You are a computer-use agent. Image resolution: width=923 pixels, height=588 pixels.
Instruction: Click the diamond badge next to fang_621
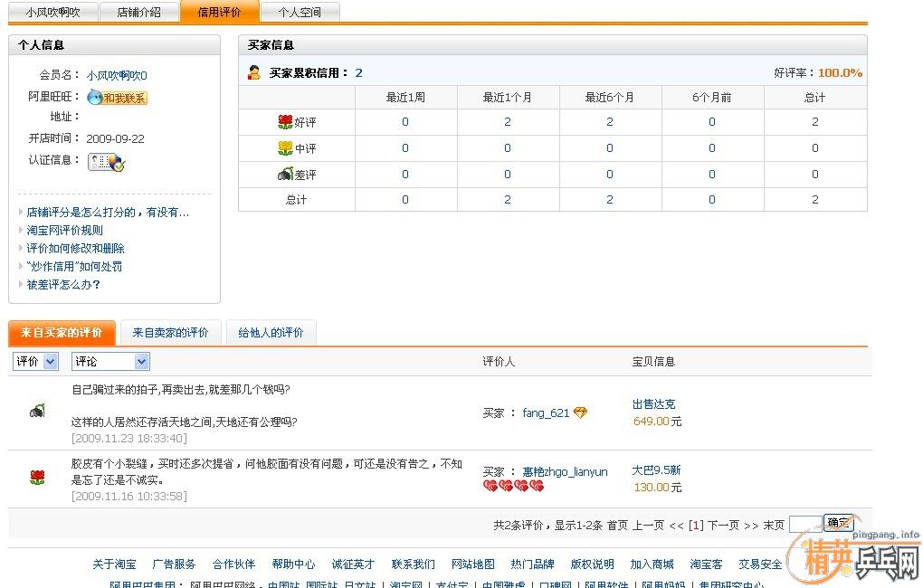(x=580, y=413)
